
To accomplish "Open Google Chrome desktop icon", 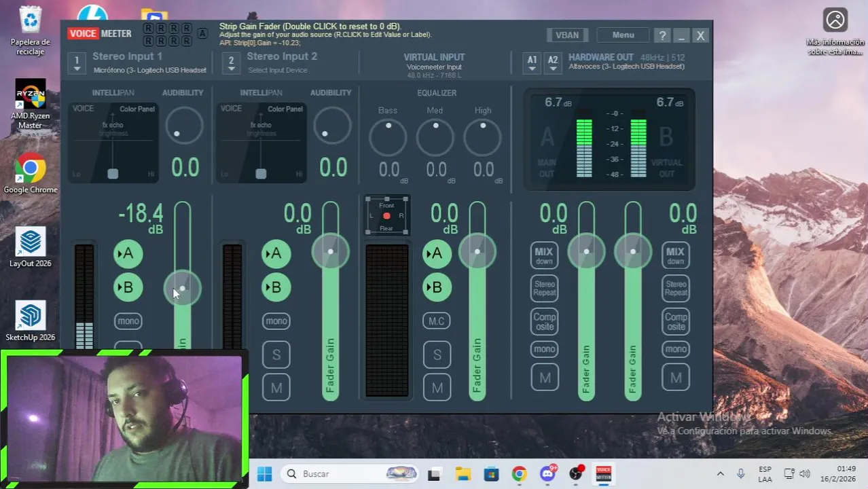I will (31, 174).
